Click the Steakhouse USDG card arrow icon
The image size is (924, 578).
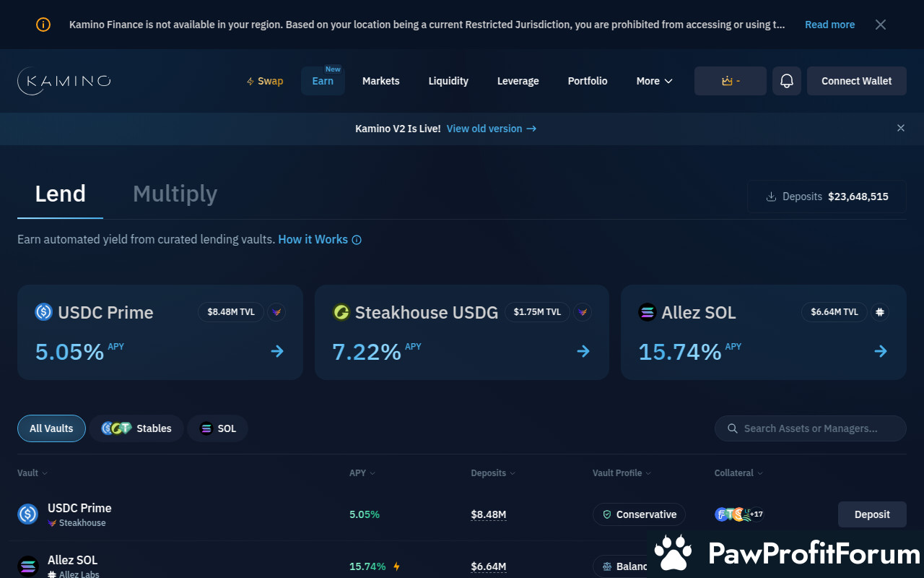(583, 351)
